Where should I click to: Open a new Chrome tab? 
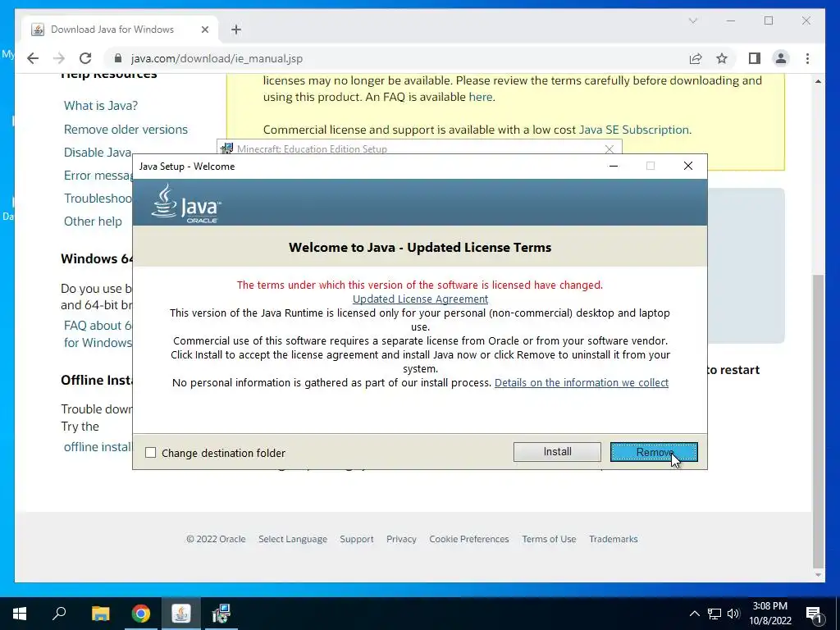236,30
